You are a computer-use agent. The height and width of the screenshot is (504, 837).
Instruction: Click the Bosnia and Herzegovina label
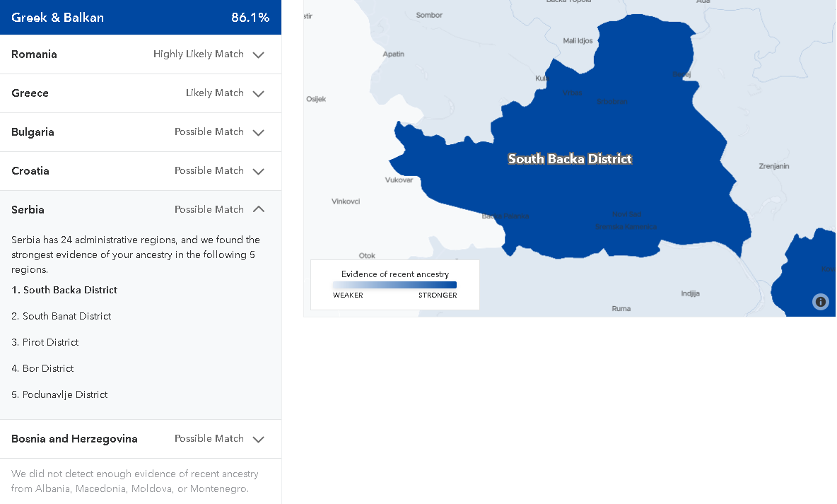coord(74,439)
